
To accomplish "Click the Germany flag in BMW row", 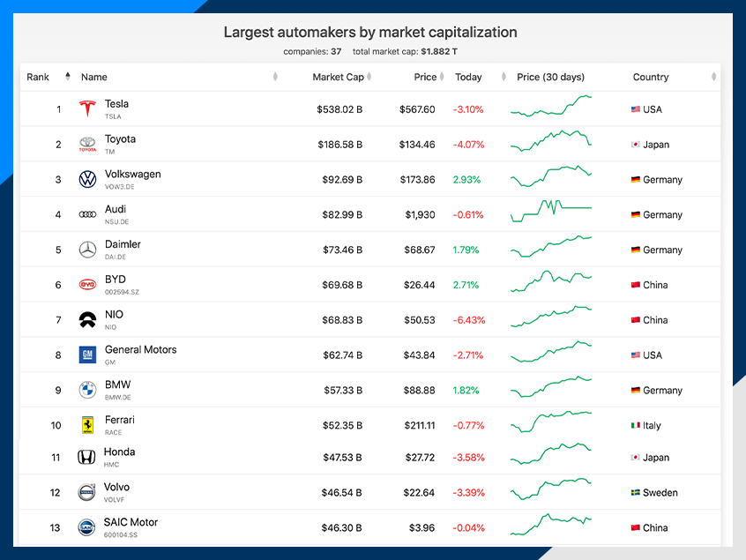I will click(x=636, y=391).
